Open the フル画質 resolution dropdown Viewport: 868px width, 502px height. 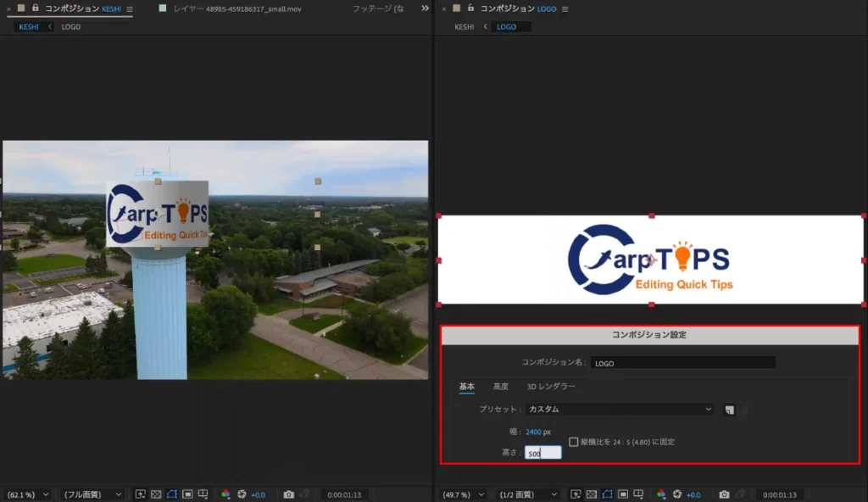tap(92, 495)
